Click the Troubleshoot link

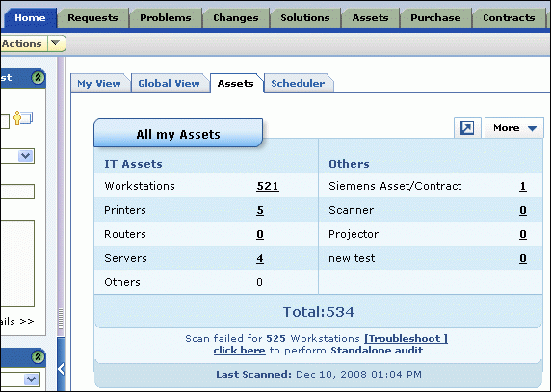click(x=406, y=339)
